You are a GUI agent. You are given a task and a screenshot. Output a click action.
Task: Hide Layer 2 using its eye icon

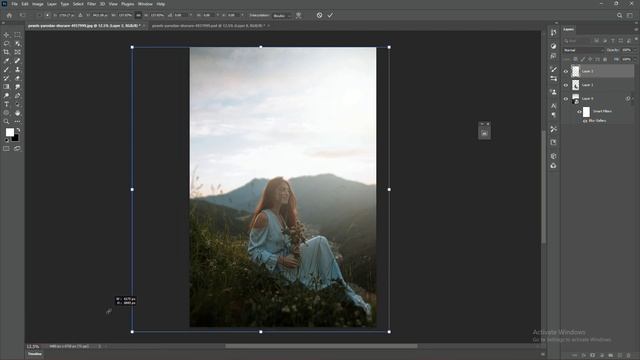point(566,71)
